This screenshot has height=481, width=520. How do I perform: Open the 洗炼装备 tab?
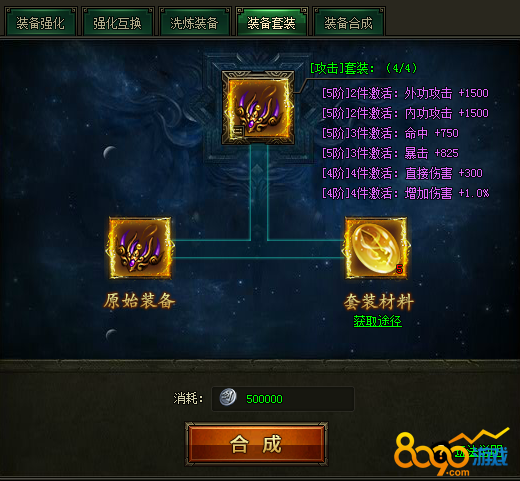pyautogui.click(x=194, y=22)
